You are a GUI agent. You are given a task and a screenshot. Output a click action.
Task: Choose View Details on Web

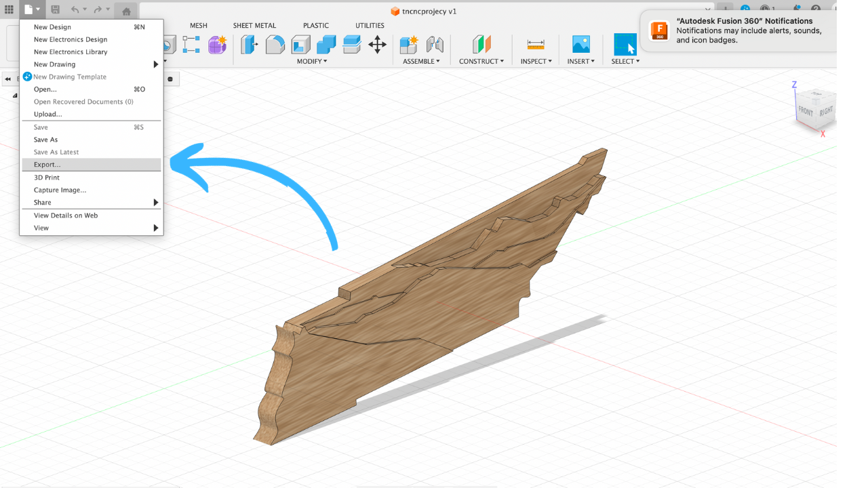(92, 216)
